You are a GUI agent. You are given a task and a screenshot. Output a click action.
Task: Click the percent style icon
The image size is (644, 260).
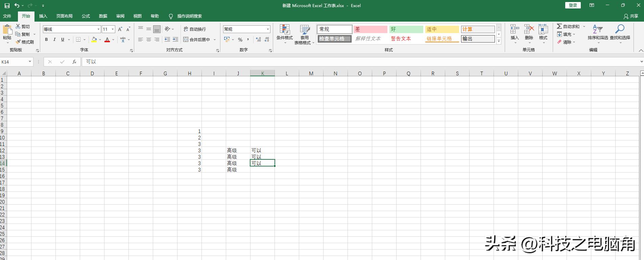[x=240, y=40]
